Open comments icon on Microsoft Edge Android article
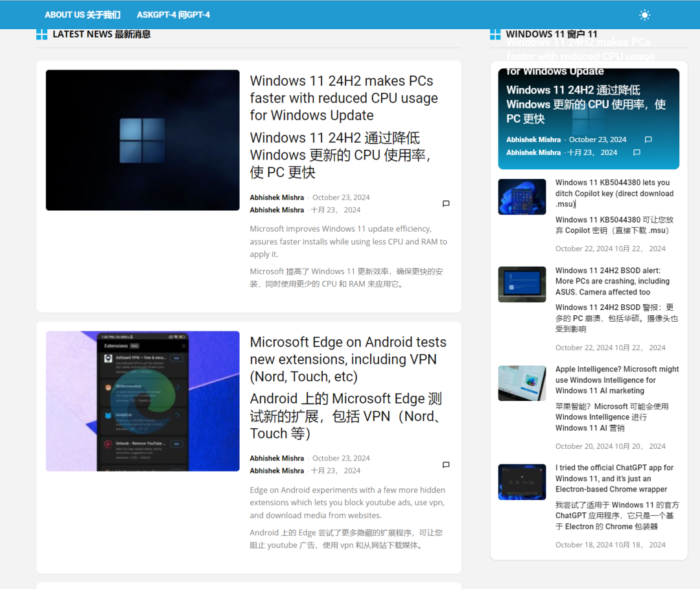Image resolution: width=700 pixels, height=589 pixels. coord(445,464)
